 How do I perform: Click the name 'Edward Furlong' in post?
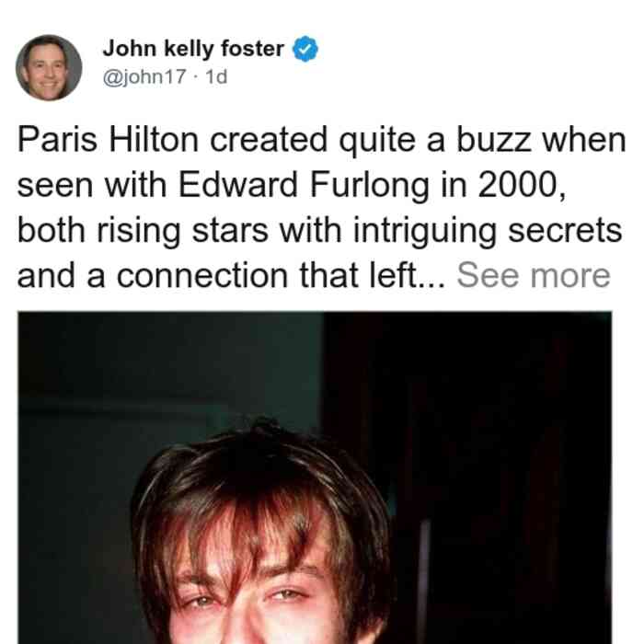tap(304, 185)
